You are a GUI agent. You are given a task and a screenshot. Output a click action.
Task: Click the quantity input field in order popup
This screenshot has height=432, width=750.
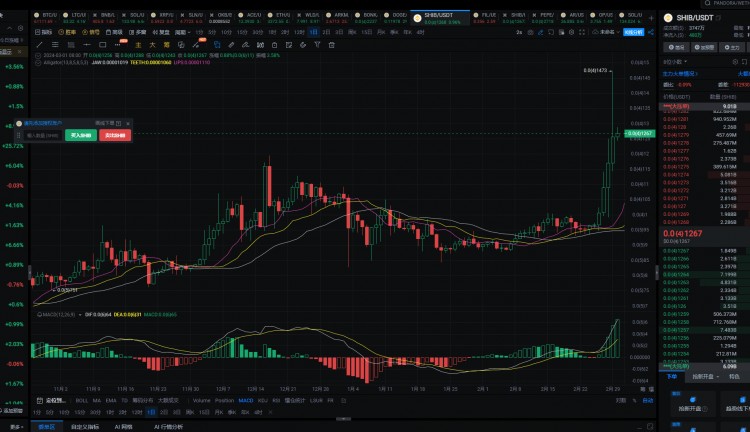[43, 135]
